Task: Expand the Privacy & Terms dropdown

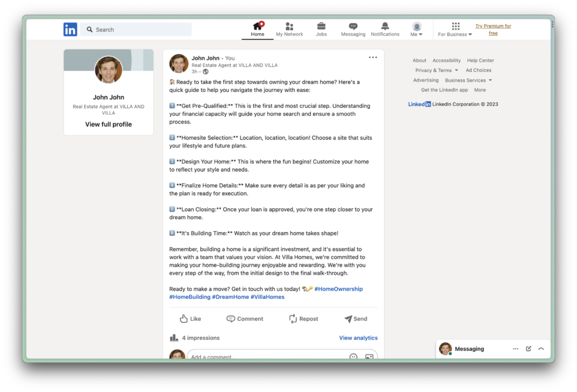Action: (435, 70)
